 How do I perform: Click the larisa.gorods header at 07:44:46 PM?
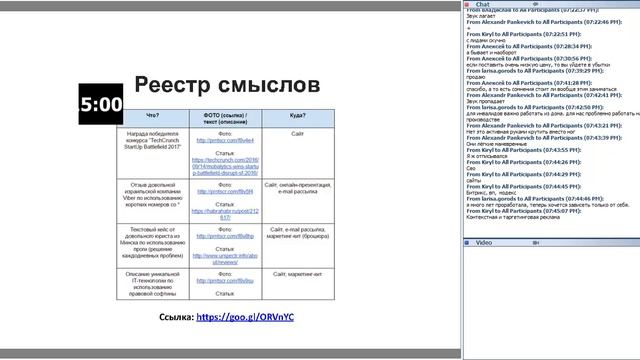535,199
